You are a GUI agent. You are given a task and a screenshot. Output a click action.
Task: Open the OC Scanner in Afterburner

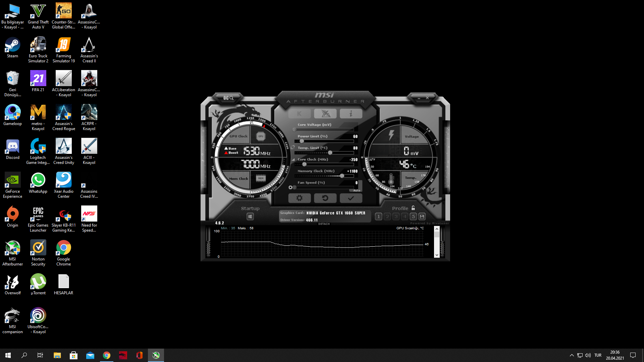228,98
